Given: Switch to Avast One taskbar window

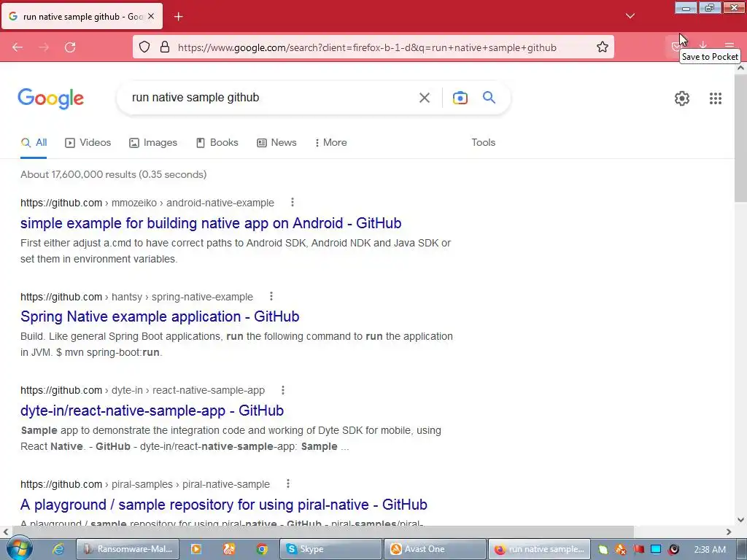Looking at the screenshot, I should 435,549.
